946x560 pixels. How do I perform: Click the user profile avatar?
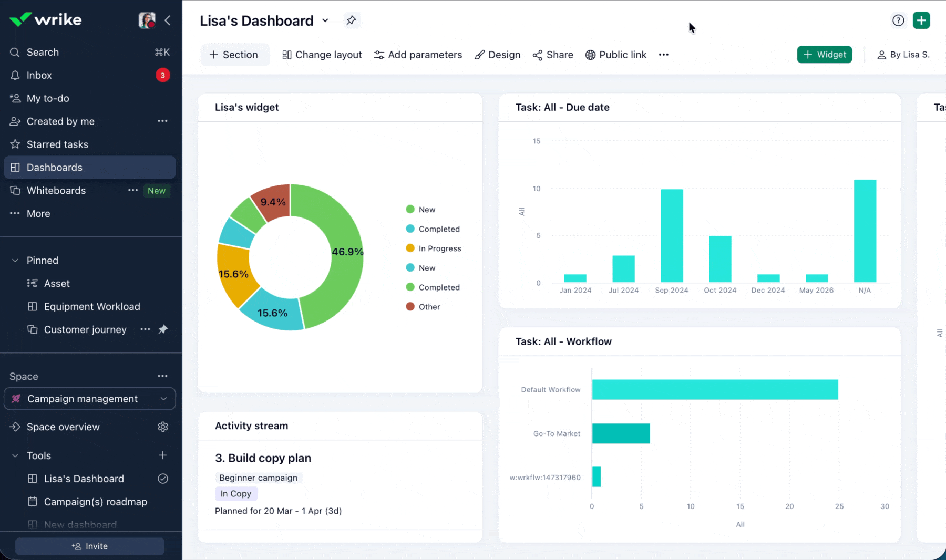pyautogui.click(x=147, y=20)
